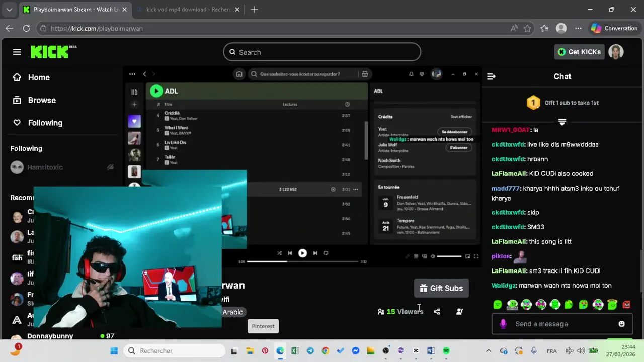Image resolution: width=644 pixels, height=362 pixels.
Task: Open the fish avatar recommended channel
Action: point(17,257)
